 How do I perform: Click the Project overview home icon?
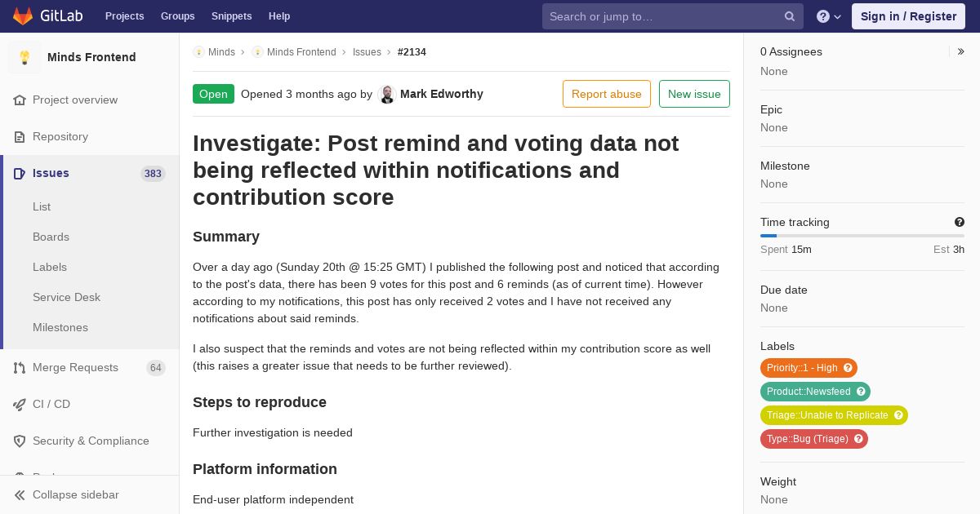point(20,100)
